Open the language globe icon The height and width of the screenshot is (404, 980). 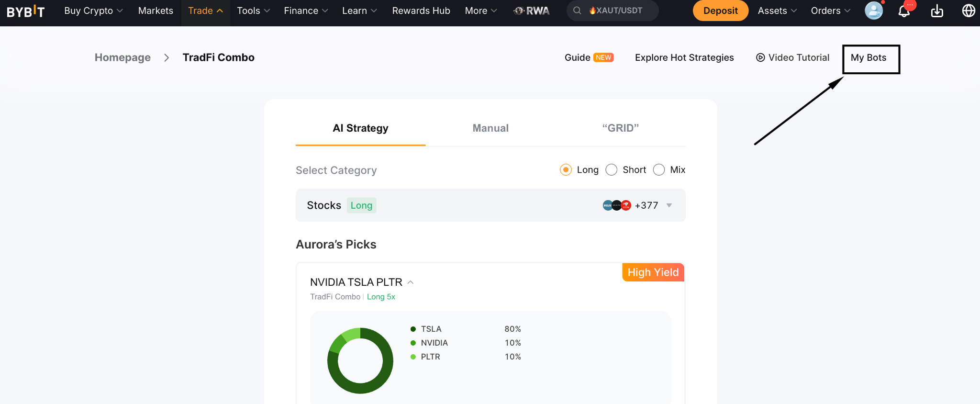click(x=969, y=11)
